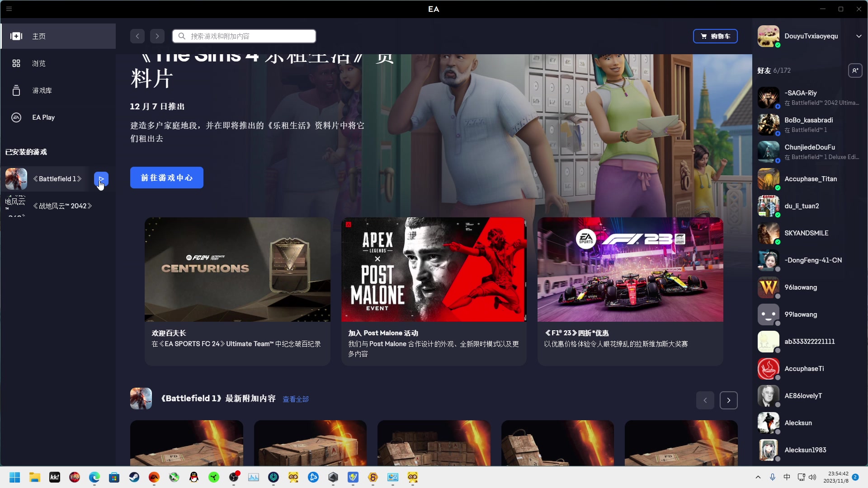Open the notification center badge
The height and width of the screenshot is (488, 868).
pyautogui.click(x=855, y=477)
